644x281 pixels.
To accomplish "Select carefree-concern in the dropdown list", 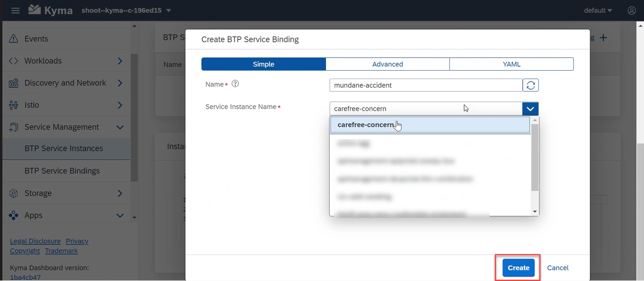I will pyautogui.click(x=430, y=125).
